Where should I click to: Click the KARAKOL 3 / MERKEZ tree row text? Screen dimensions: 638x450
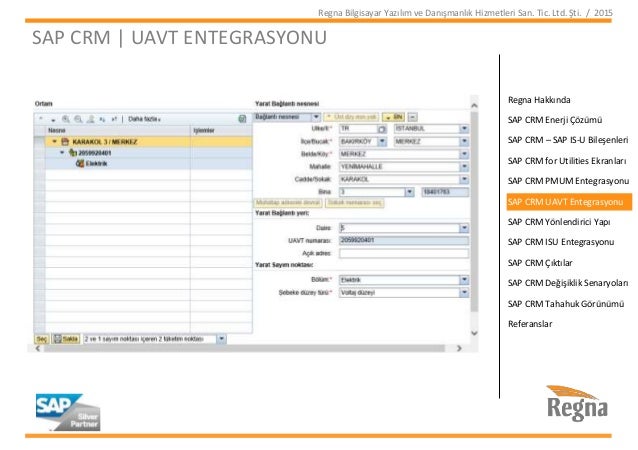point(105,142)
